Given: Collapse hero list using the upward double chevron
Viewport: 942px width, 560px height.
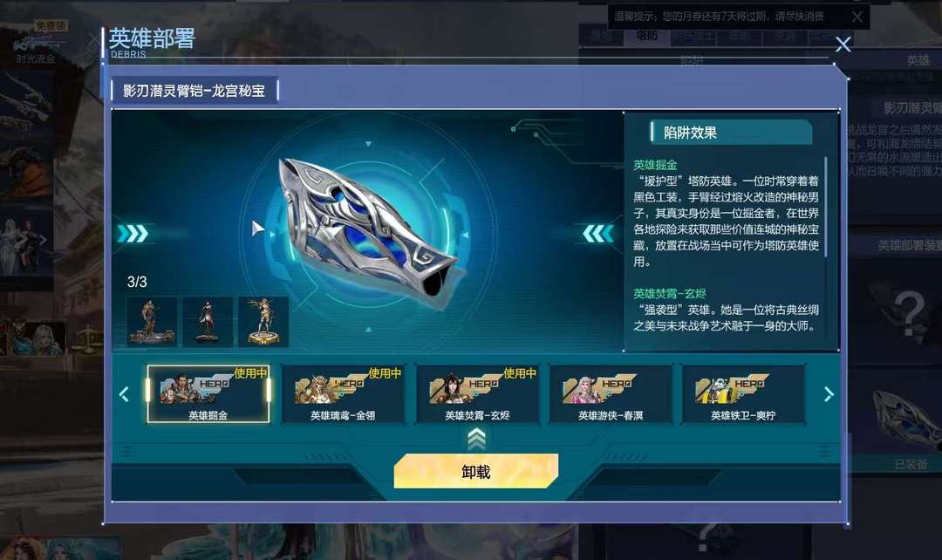Looking at the screenshot, I should [x=476, y=439].
